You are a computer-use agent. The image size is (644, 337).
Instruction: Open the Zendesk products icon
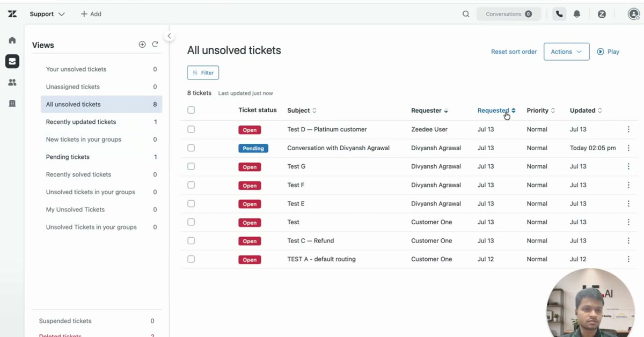(602, 14)
